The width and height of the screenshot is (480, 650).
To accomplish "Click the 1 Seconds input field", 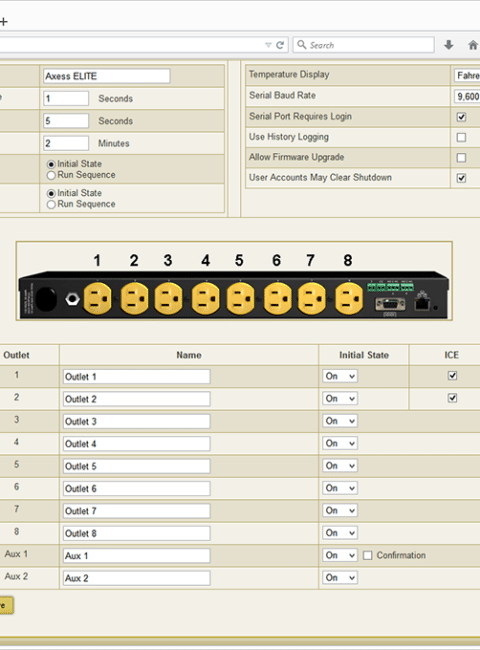I will pyautogui.click(x=66, y=99).
